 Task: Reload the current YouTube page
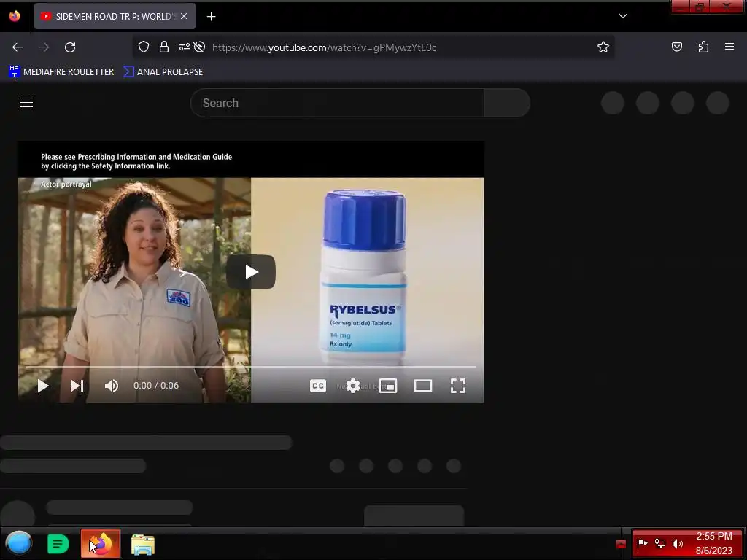tap(70, 47)
